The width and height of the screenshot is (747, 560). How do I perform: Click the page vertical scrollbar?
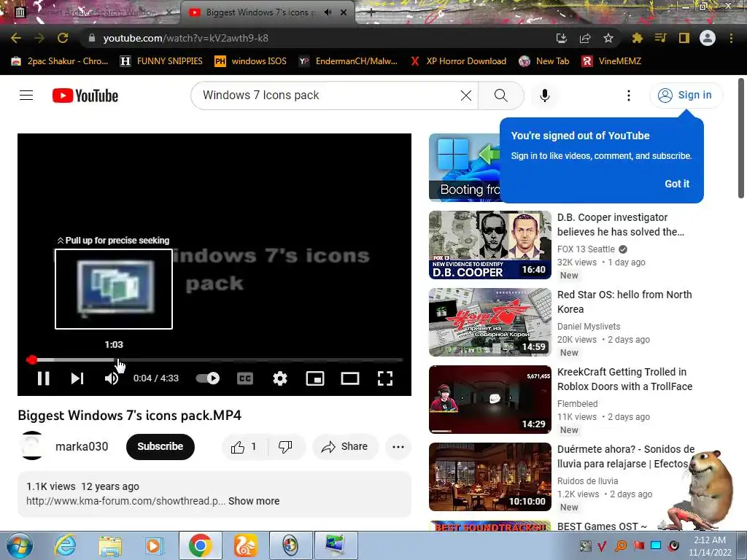click(741, 138)
